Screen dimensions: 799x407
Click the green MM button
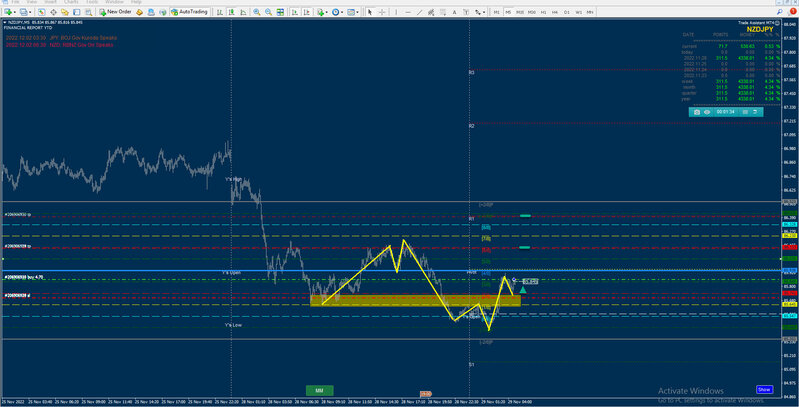(x=319, y=391)
